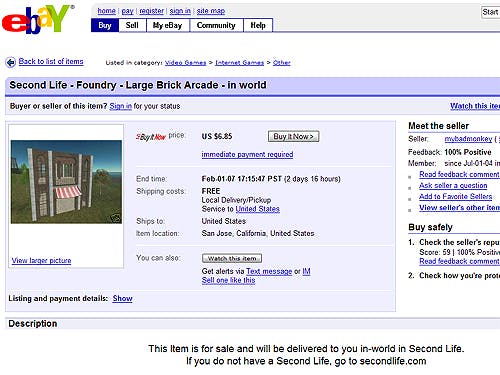This screenshot has width=500, height=375.
Task: Click the FREE shipping cost text
Action: 211,191
